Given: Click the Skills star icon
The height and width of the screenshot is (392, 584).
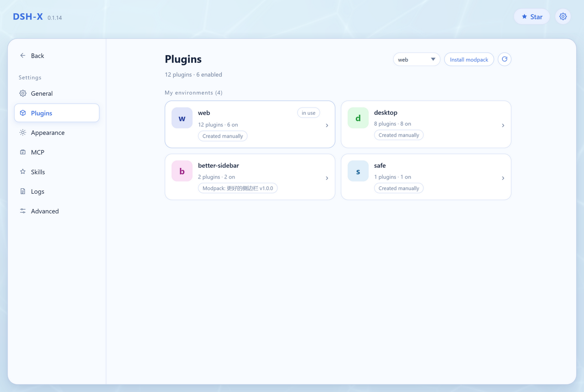Looking at the screenshot, I should (x=23, y=172).
